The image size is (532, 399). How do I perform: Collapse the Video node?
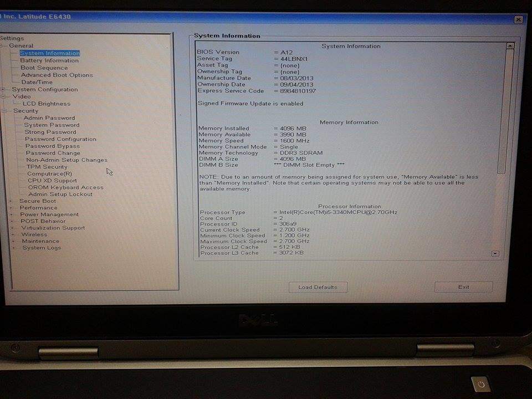pyautogui.click(x=3, y=96)
